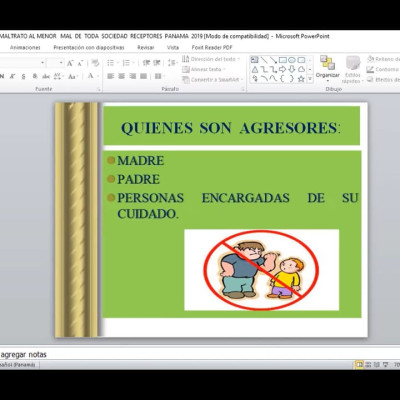Toggle underline S formatting
Image resolution: width=400 pixels, height=400 pixels.
(23, 76)
